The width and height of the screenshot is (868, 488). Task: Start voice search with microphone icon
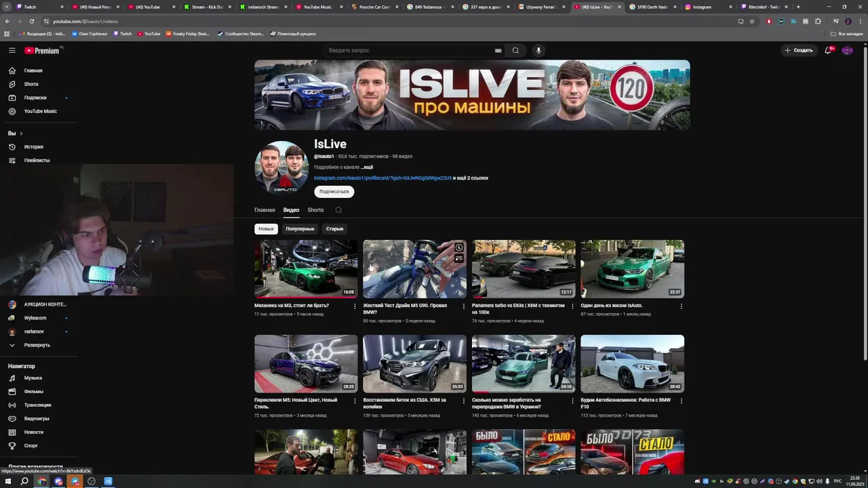click(538, 50)
